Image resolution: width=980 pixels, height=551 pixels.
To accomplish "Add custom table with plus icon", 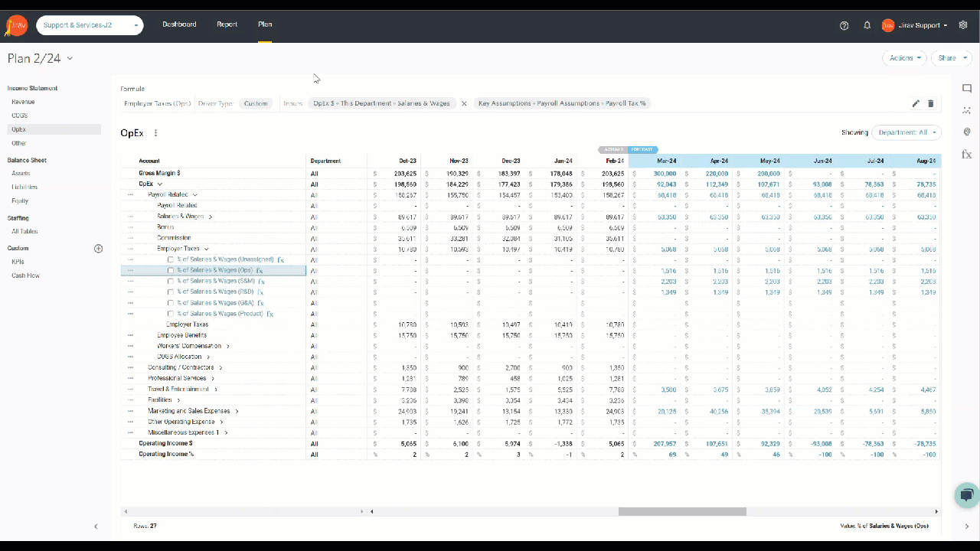I will [x=98, y=249].
